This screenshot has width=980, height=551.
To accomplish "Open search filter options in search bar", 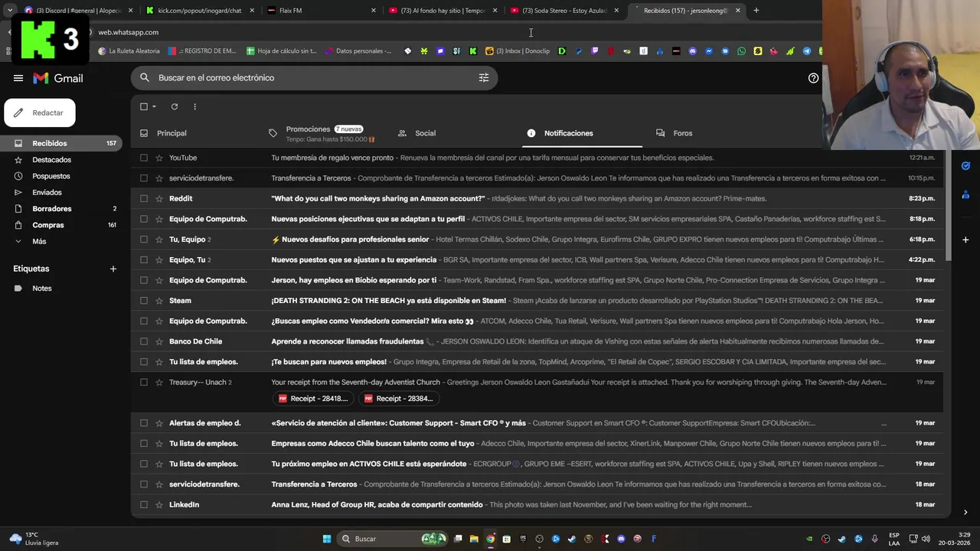I will tap(484, 78).
